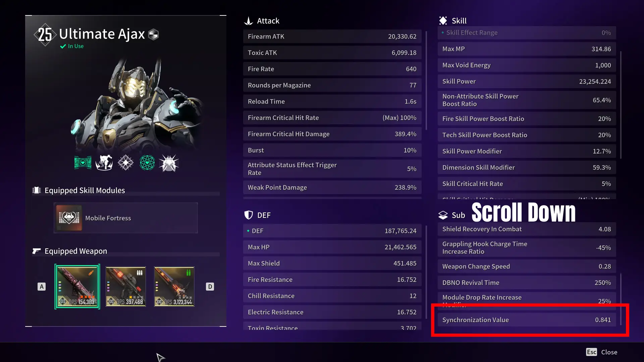Click the Skill Power stat row
644x362 pixels.
pos(527,81)
